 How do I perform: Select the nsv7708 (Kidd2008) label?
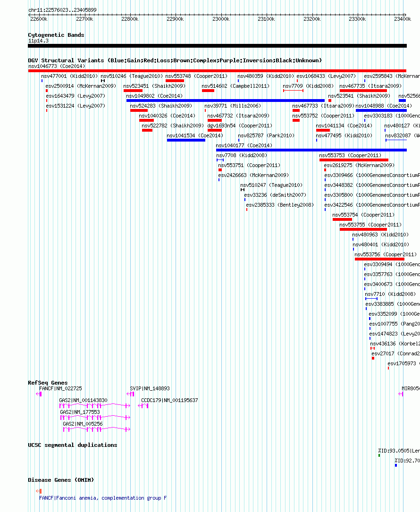[241, 155]
